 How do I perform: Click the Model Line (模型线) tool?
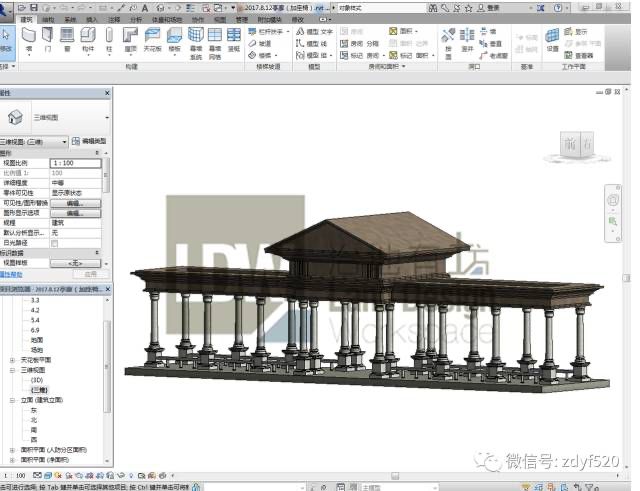pos(311,43)
